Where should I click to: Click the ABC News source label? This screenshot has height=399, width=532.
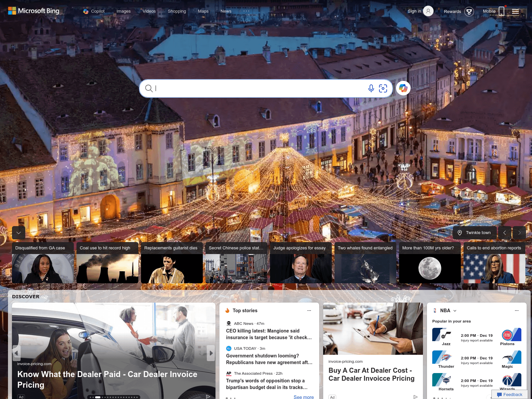click(x=243, y=324)
